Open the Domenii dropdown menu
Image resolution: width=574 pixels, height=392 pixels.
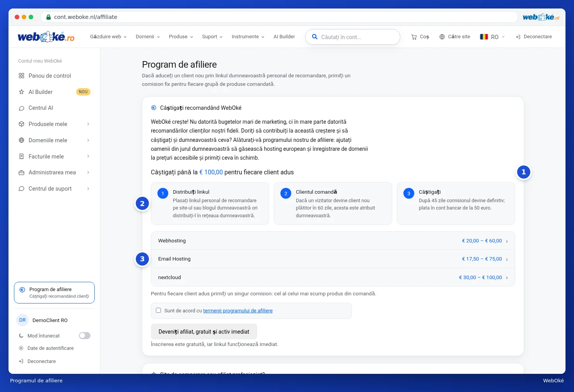[148, 37]
